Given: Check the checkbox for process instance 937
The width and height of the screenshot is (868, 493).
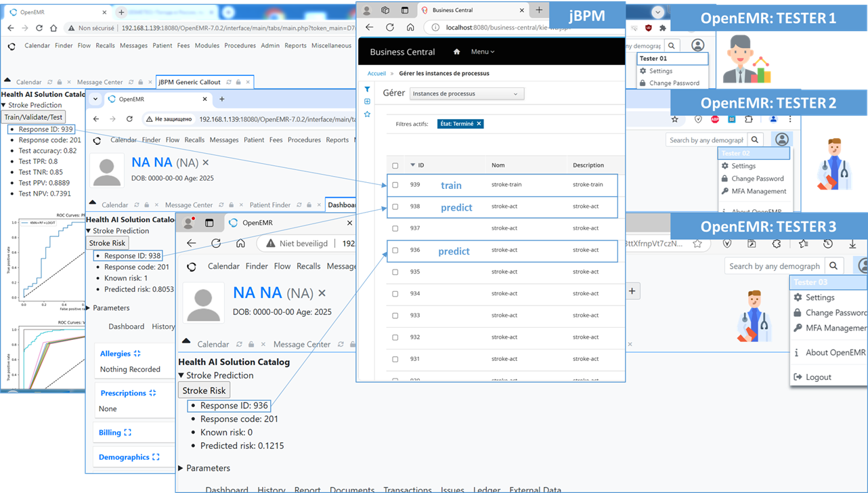Looking at the screenshot, I should pyautogui.click(x=396, y=228).
